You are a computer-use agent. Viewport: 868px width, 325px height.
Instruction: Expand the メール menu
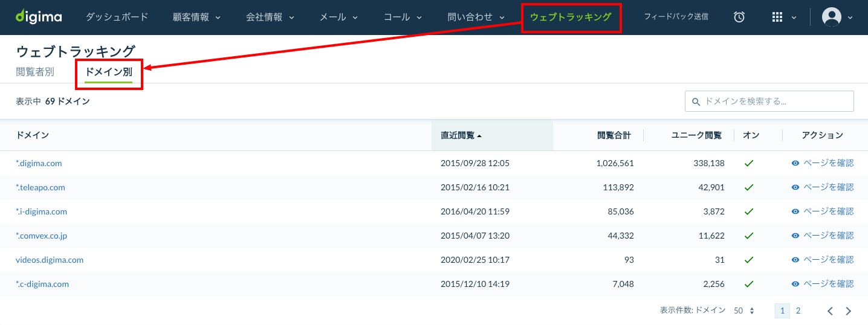point(338,17)
